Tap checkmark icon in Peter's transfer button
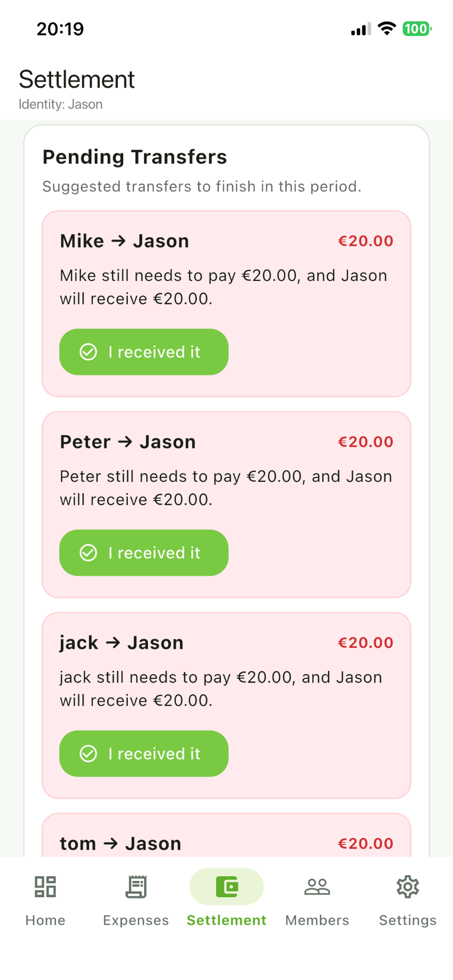This screenshot has height=980, width=453. (88, 553)
